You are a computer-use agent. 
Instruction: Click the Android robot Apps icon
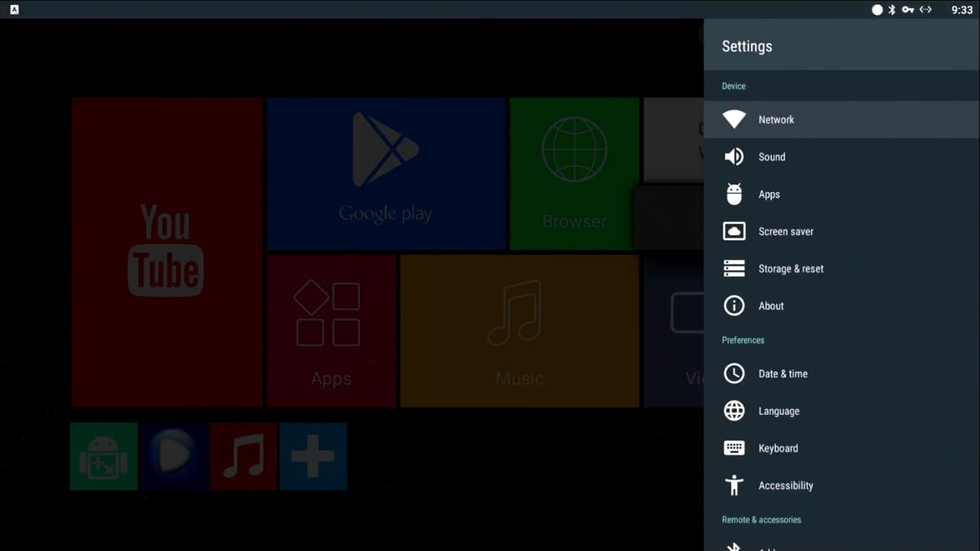734,194
